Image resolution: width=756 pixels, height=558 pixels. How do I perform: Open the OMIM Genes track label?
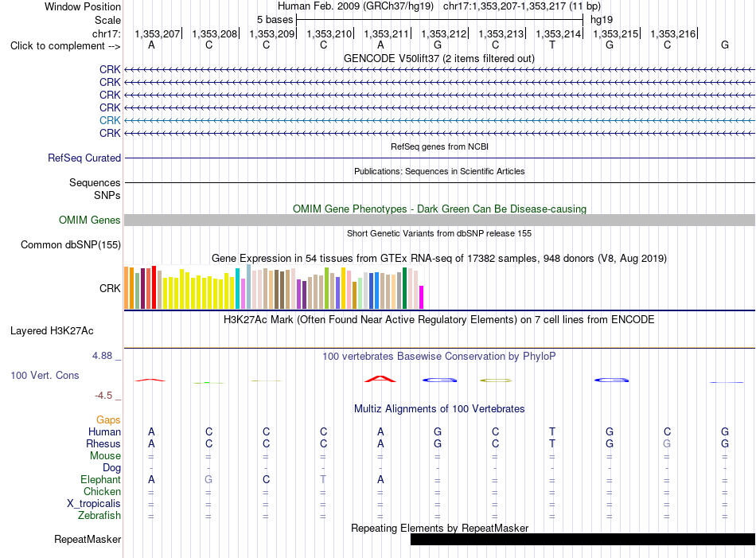(90, 220)
